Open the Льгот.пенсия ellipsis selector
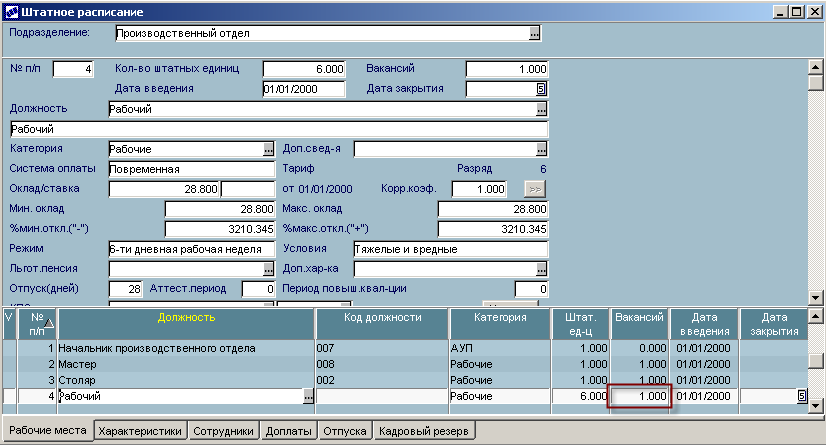This screenshot has height=445, width=826. [268, 269]
